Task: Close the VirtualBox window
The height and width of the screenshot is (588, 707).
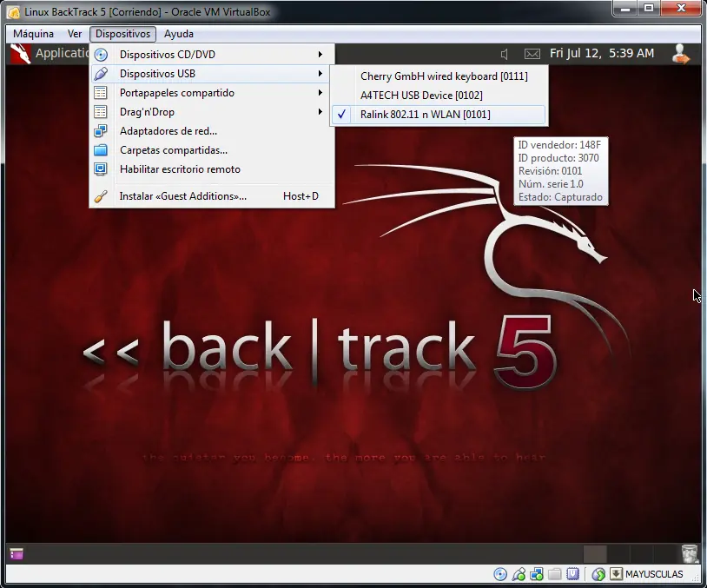Action: coord(681,8)
